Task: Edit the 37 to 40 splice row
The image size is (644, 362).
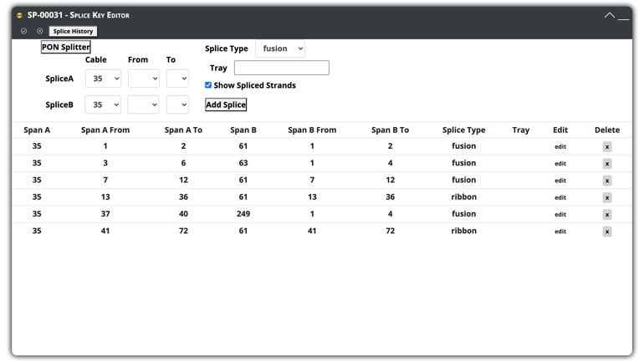Action: 560,215
